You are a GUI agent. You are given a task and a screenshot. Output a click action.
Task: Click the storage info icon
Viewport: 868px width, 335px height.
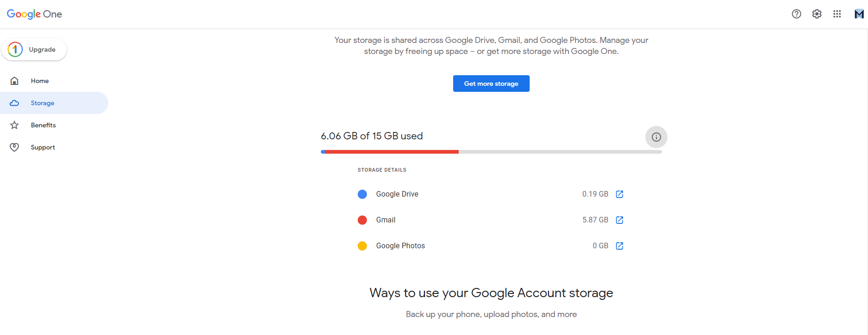[x=656, y=137]
